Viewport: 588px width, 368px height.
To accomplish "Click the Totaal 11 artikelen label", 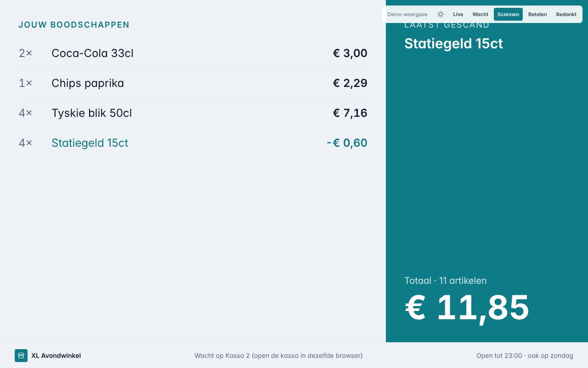I will coord(445,281).
